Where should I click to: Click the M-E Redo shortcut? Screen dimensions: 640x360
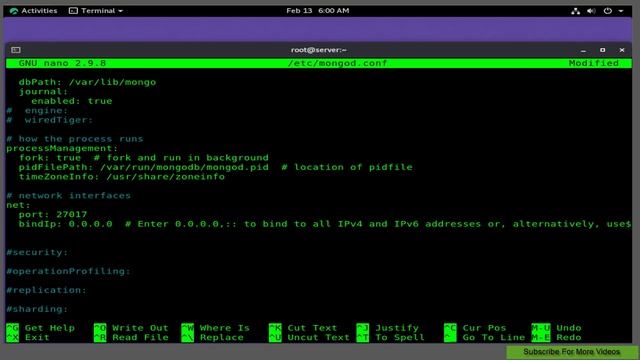pyautogui.click(x=556, y=338)
